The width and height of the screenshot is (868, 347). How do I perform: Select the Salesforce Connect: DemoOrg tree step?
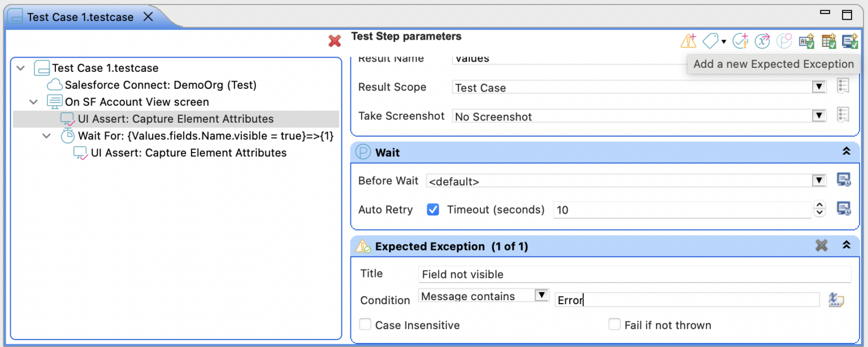[x=160, y=85]
